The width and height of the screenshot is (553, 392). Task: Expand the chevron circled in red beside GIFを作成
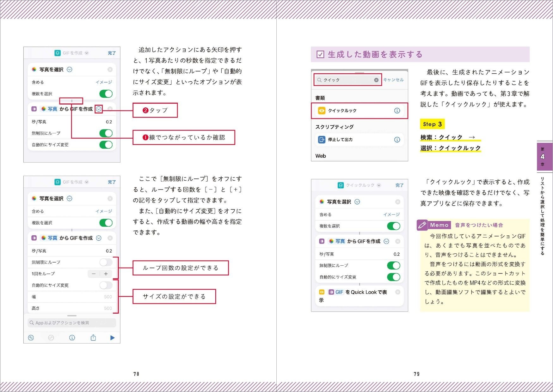click(x=99, y=109)
